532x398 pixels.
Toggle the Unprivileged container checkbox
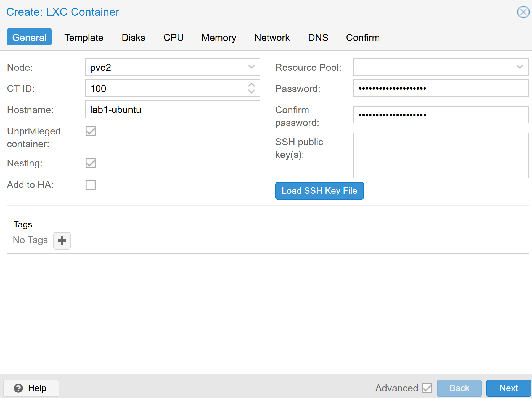click(91, 131)
